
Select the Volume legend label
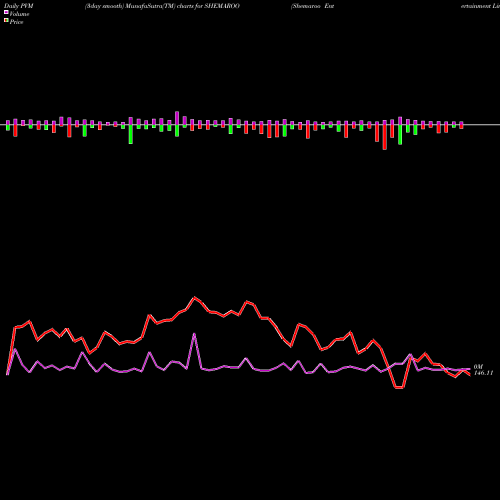[x=19, y=14]
